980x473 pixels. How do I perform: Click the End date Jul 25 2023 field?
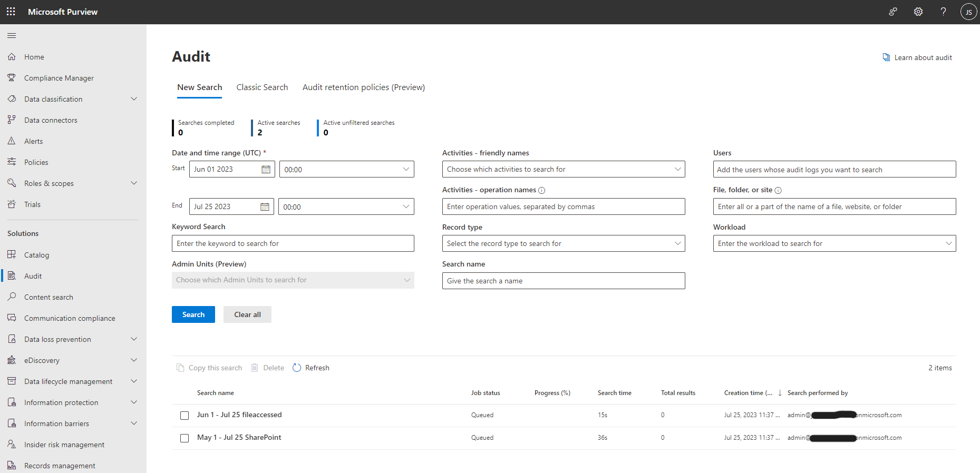(231, 206)
